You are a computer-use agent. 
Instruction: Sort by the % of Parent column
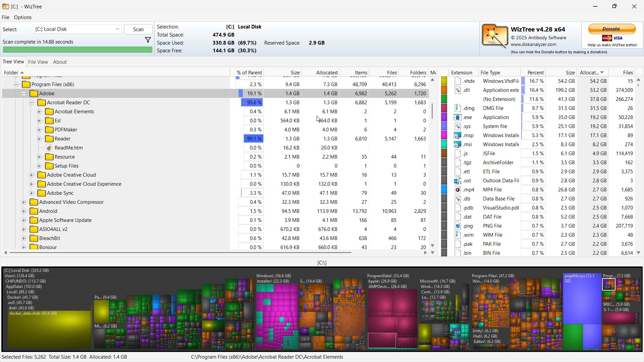247,73
